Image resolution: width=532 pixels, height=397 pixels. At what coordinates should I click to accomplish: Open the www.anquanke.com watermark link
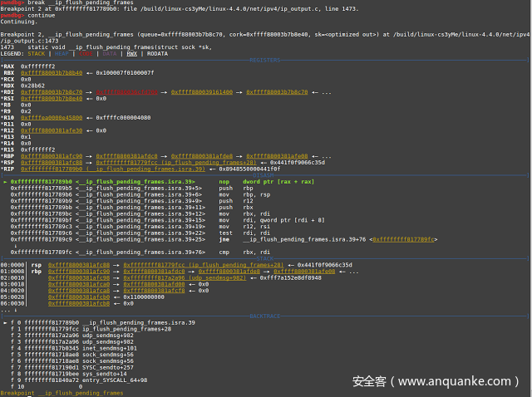[x=436, y=382]
